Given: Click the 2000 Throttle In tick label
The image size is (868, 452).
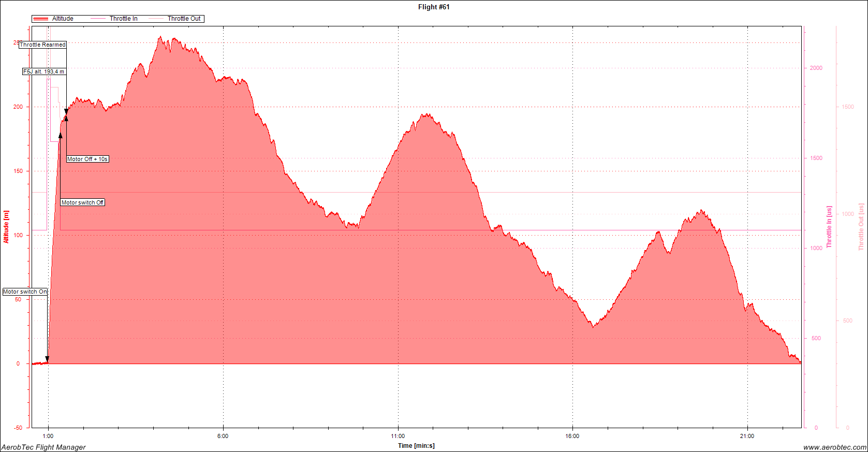Looking at the screenshot, I should (x=816, y=68).
